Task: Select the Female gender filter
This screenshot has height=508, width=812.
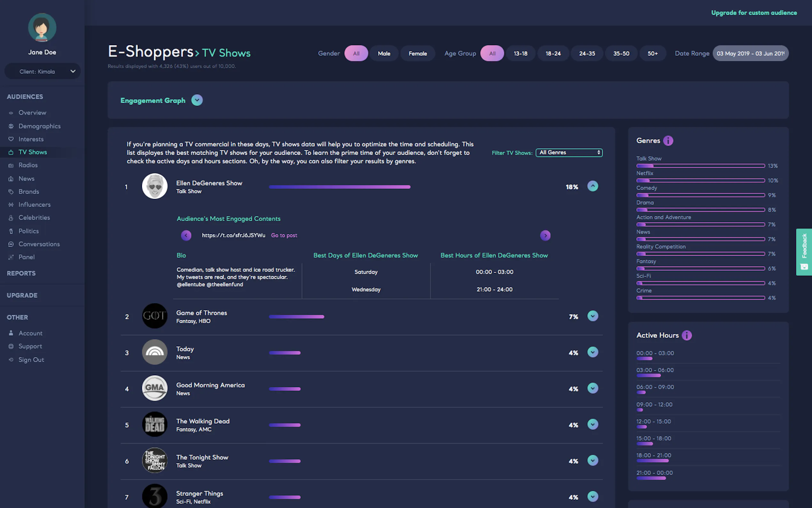Action: [418, 53]
